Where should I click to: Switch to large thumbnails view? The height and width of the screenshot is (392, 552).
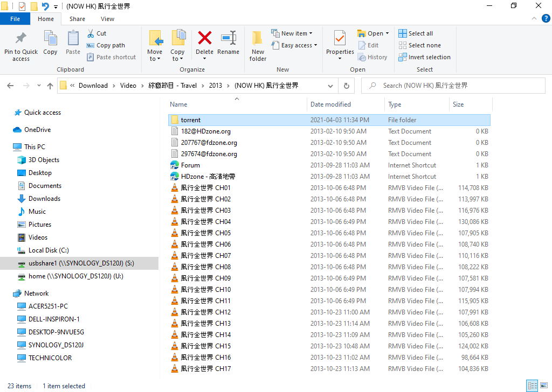pyautogui.click(x=544, y=386)
